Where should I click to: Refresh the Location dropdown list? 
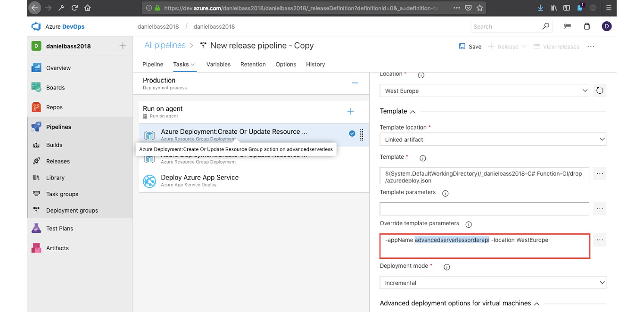tap(600, 90)
